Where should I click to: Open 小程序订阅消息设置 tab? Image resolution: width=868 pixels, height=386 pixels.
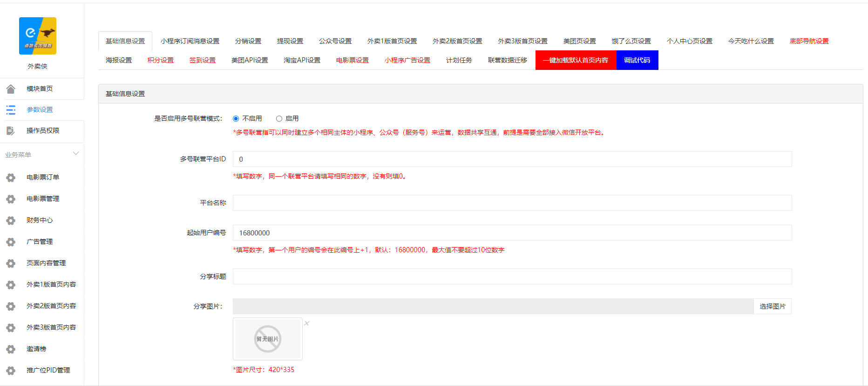coord(190,41)
